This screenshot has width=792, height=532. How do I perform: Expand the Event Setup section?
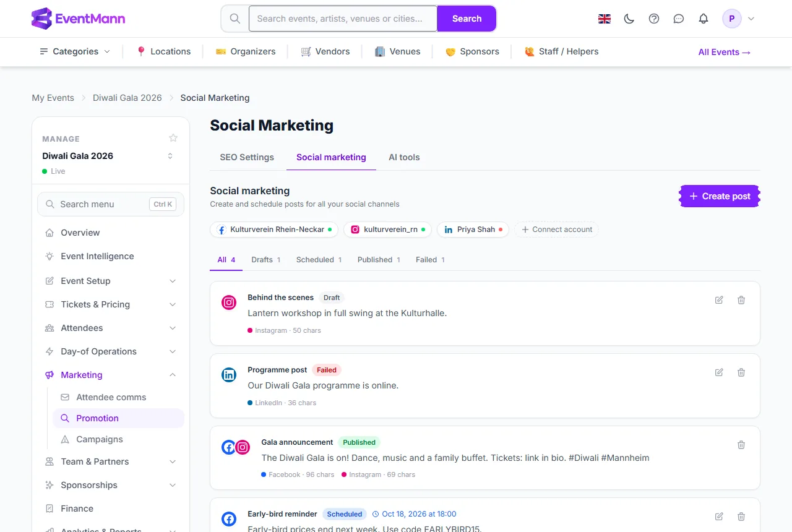click(x=111, y=281)
